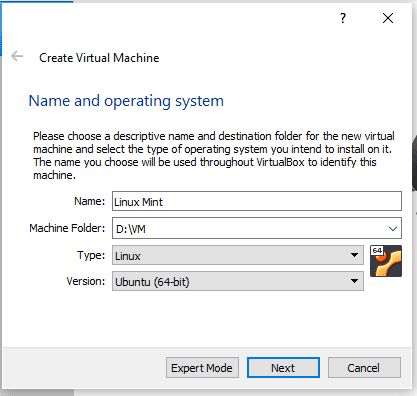Screen dimensions: 417x396
Task: Open the help question mark
Action: [x=343, y=18]
